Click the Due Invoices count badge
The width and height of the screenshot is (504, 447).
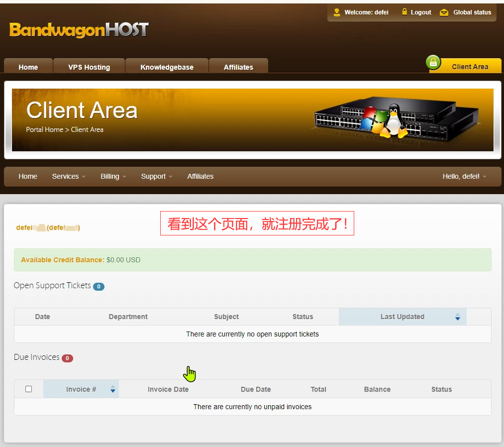click(x=67, y=358)
